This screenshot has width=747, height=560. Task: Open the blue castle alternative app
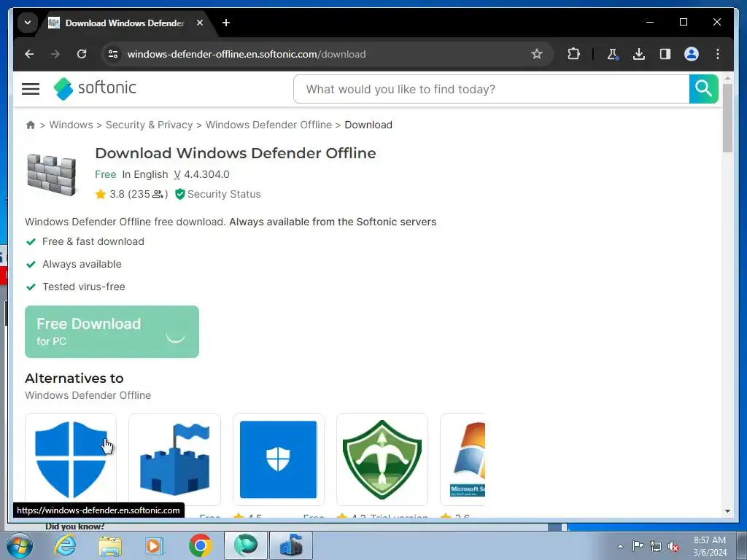pyautogui.click(x=175, y=459)
